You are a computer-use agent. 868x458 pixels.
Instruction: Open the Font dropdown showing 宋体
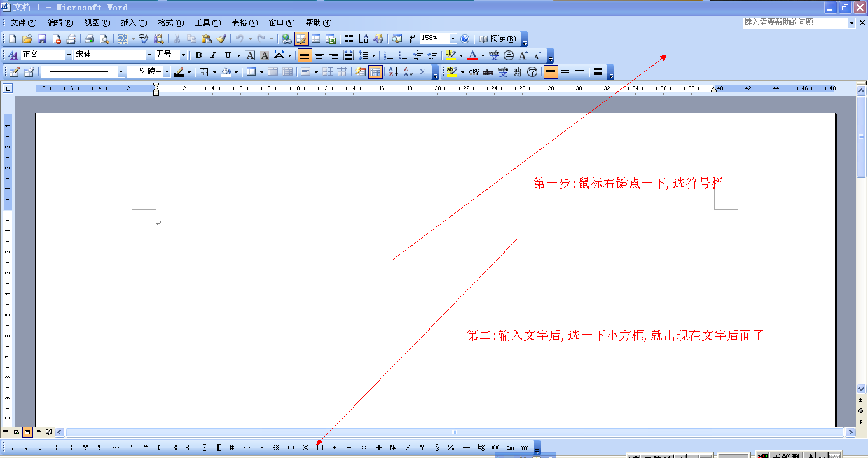(x=149, y=55)
